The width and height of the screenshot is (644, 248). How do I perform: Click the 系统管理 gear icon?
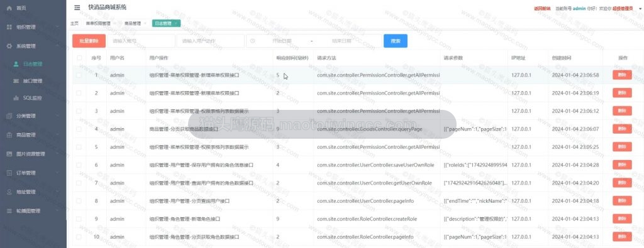tap(9, 46)
